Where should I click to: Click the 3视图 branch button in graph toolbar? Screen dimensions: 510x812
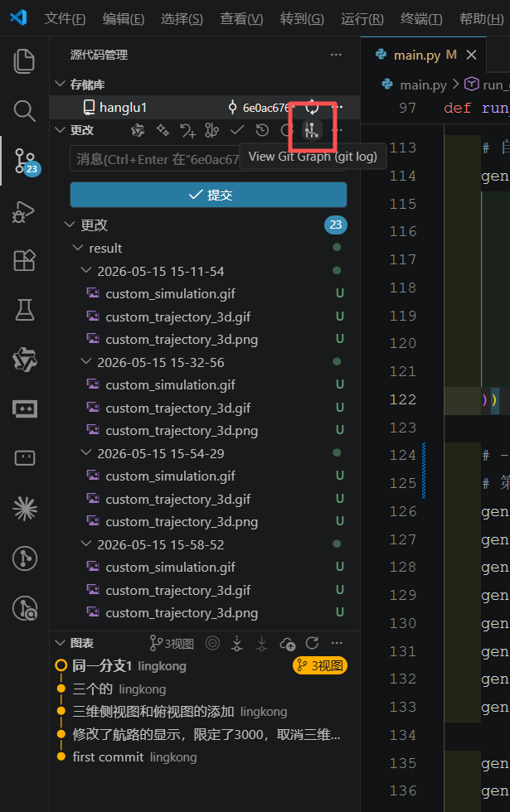point(172,643)
